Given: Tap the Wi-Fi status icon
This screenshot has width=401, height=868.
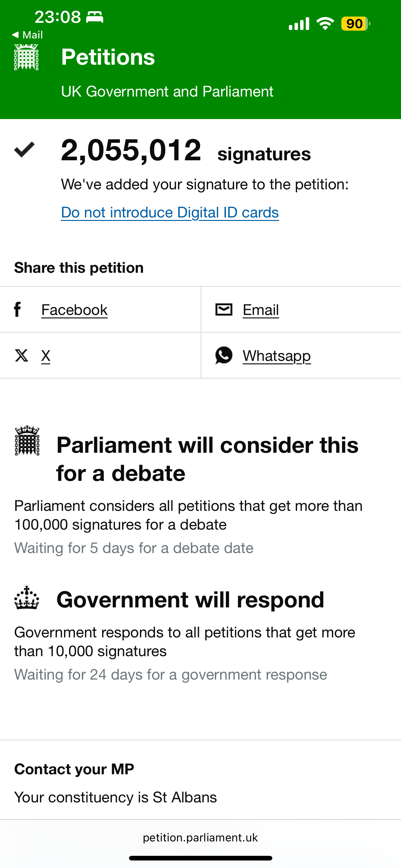Looking at the screenshot, I should click(x=325, y=23).
